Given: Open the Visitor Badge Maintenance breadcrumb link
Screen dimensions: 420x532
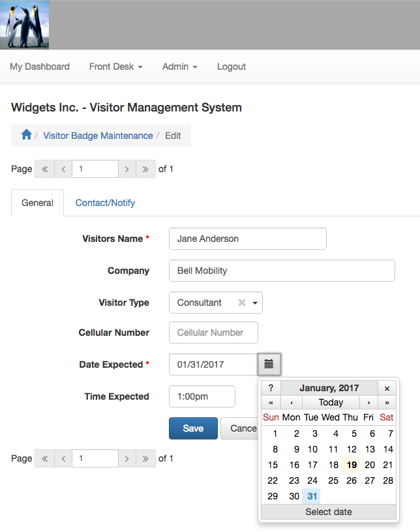Looking at the screenshot, I should [98, 136].
